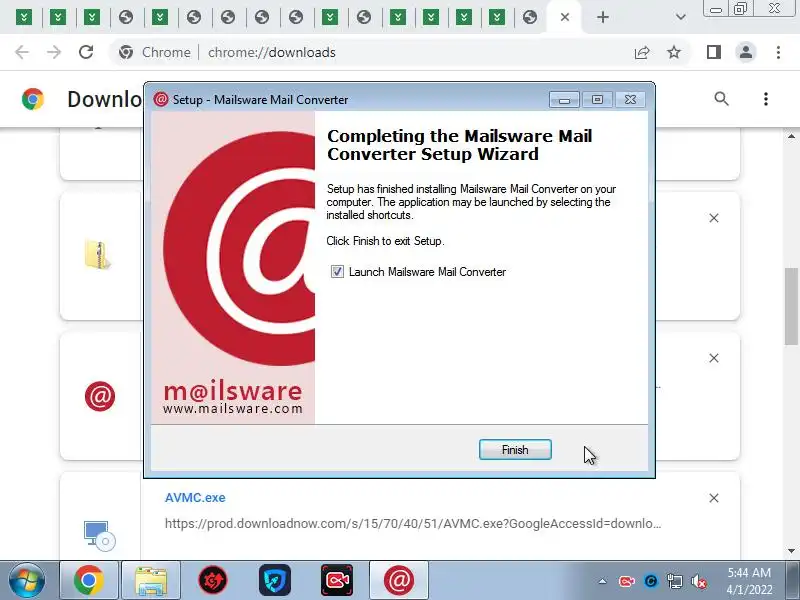This screenshot has height=600, width=800.
Task: Click the AVMC.exe source URL text
Action: (413, 523)
